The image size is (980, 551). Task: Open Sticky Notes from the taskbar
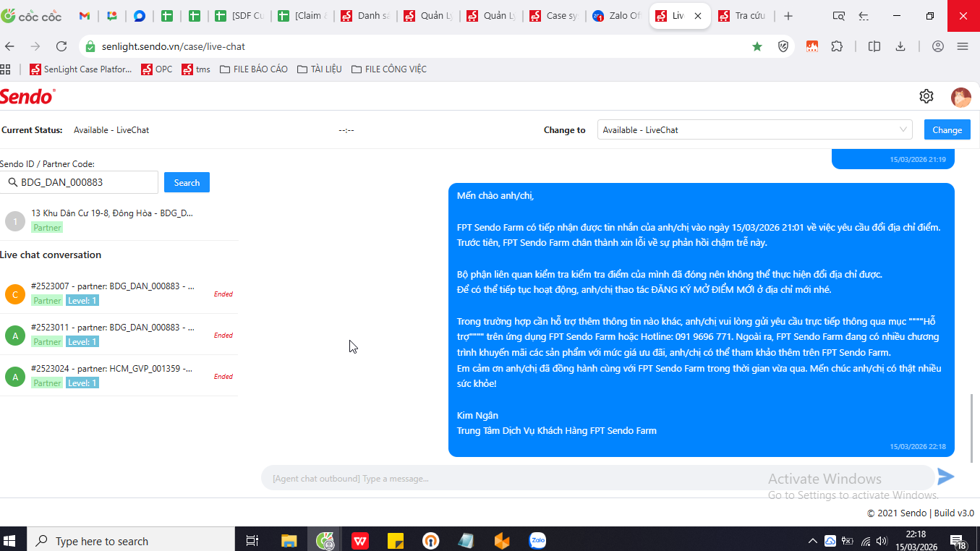396,540
